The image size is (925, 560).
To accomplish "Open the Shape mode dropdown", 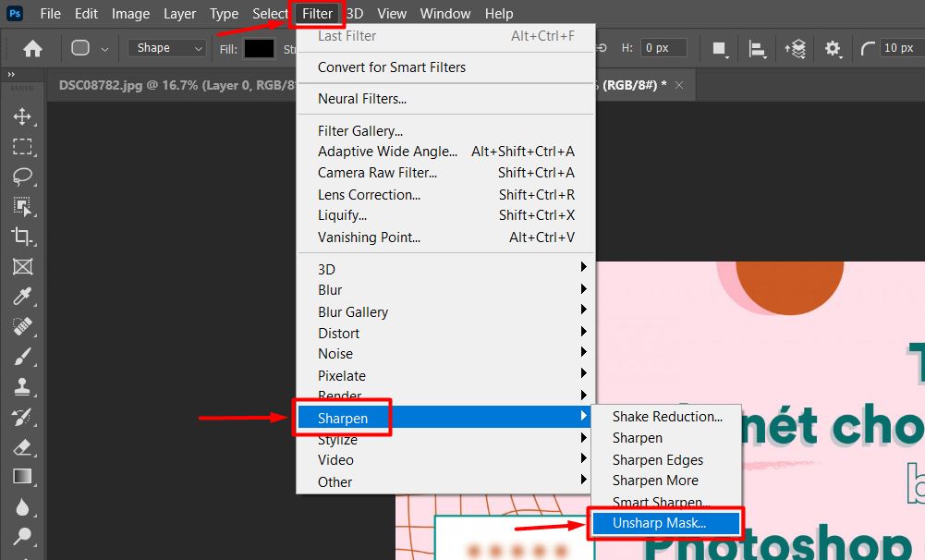I will pos(167,48).
